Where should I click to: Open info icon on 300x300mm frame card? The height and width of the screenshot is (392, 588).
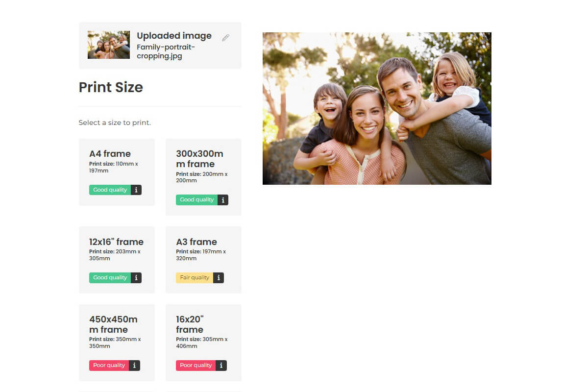click(223, 200)
